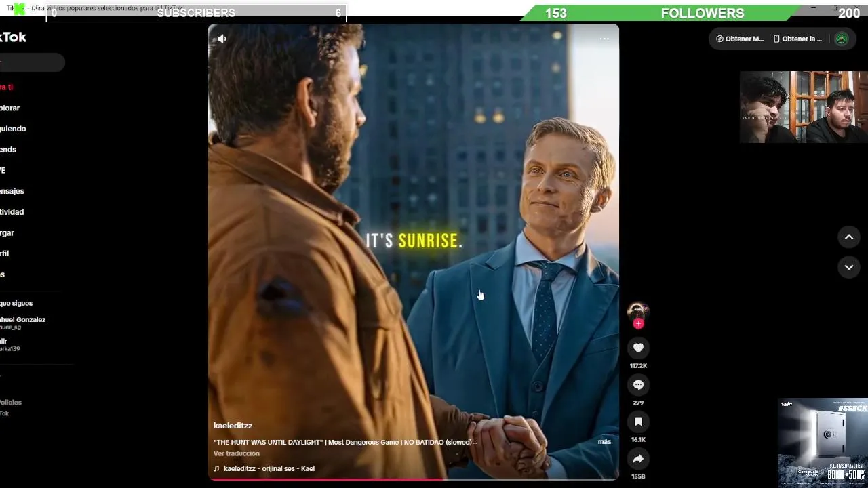The height and width of the screenshot is (488, 868).
Task: Expand description with the más link
Action: tap(604, 441)
